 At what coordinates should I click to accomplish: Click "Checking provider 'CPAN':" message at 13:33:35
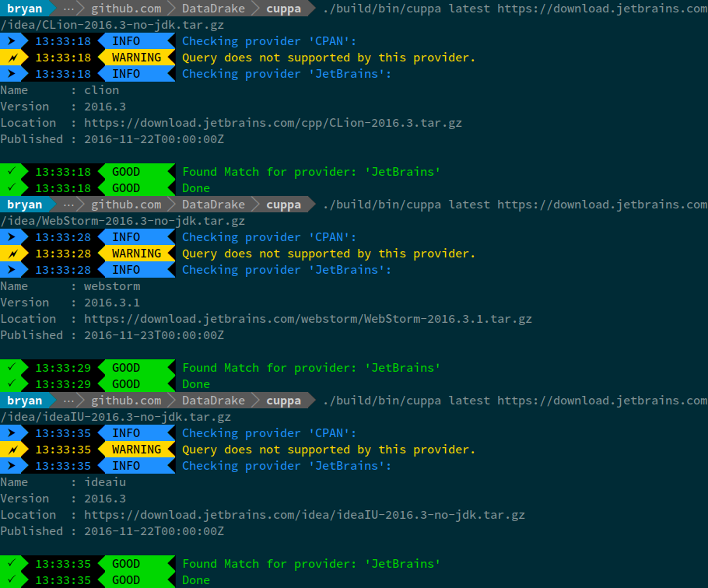pyautogui.click(x=269, y=432)
